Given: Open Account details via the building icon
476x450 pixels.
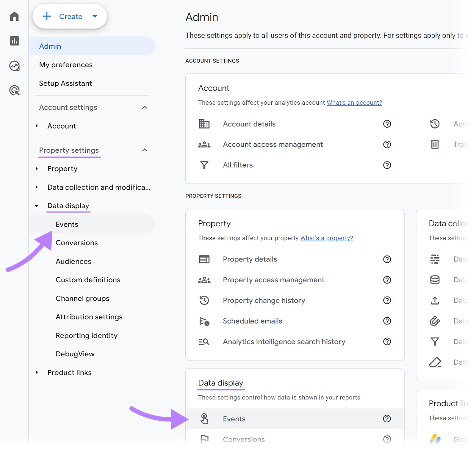Looking at the screenshot, I should [x=205, y=124].
